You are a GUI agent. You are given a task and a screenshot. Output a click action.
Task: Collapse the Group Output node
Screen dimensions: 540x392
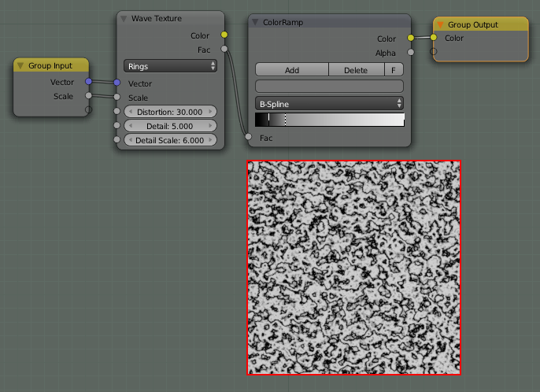click(x=440, y=24)
